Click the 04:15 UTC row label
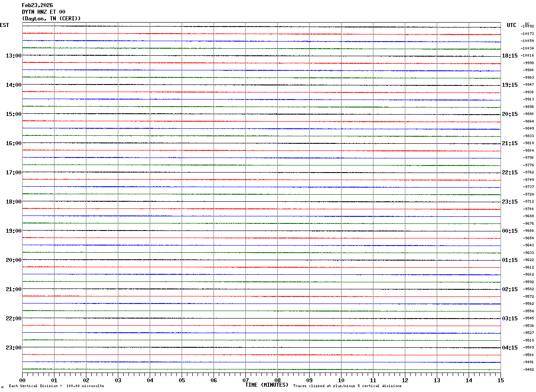This screenshot has width=536, height=392. pos(509,348)
